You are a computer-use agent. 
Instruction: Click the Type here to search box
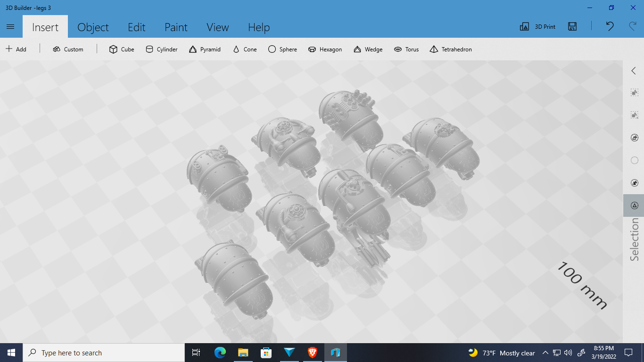[104, 353]
